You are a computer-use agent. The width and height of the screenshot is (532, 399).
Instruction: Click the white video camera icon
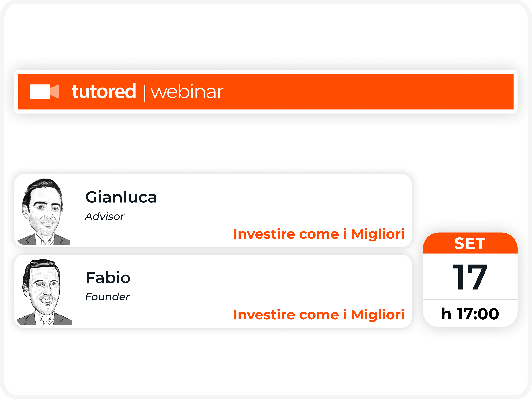[x=44, y=91]
